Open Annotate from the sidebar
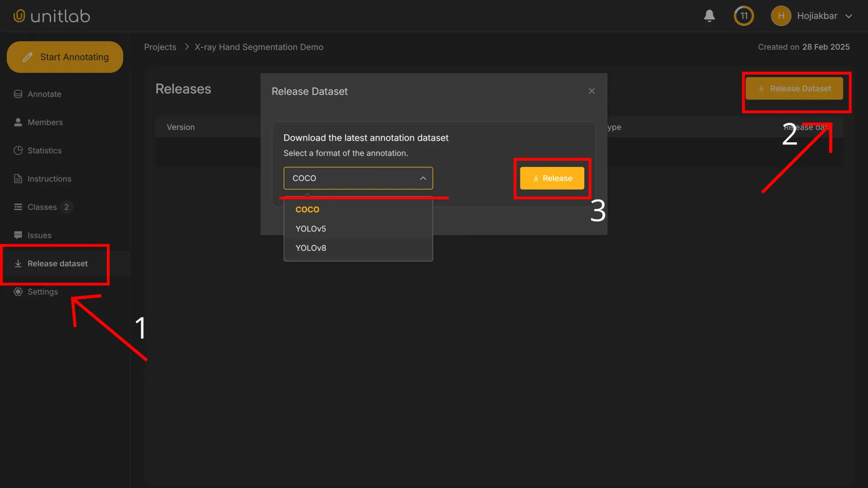The image size is (868, 488). 44,94
